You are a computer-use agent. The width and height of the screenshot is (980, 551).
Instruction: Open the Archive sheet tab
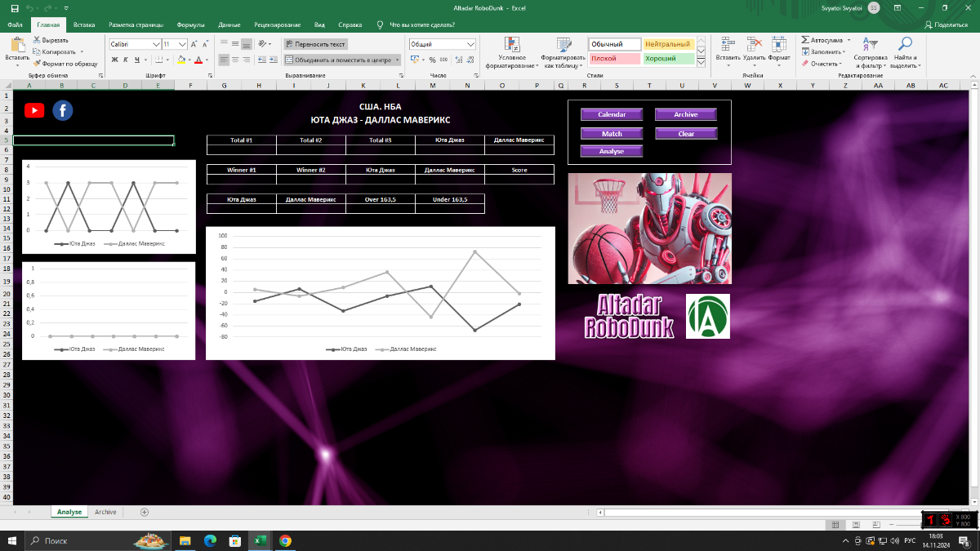pyautogui.click(x=105, y=512)
